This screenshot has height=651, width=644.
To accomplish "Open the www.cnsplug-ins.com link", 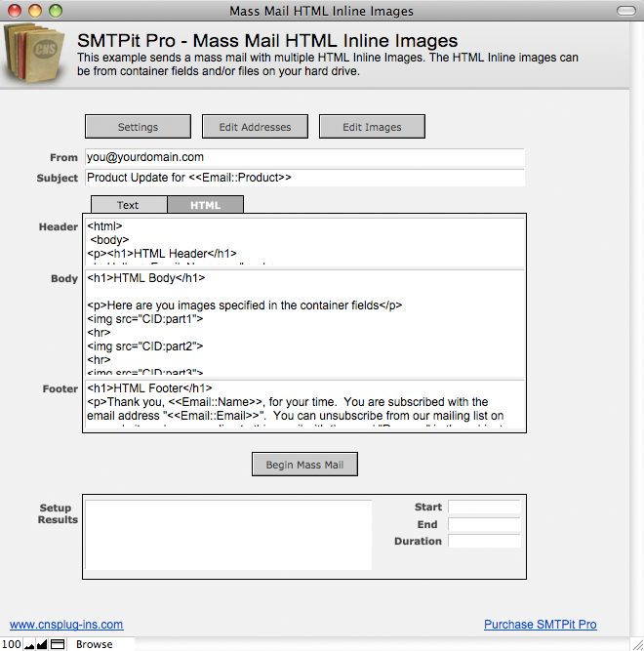I will point(66,625).
